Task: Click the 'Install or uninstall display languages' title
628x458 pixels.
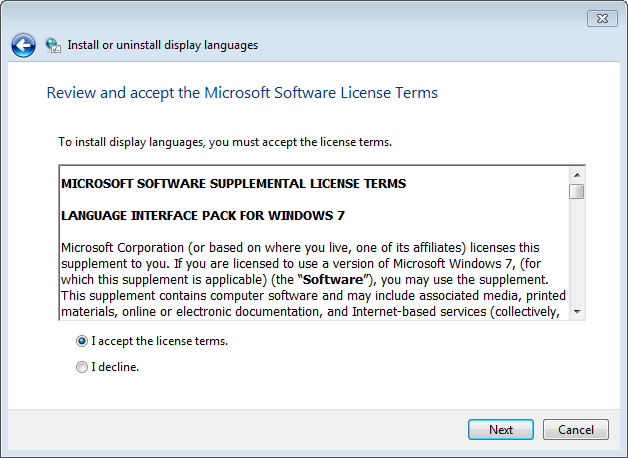Action: [x=163, y=45]
